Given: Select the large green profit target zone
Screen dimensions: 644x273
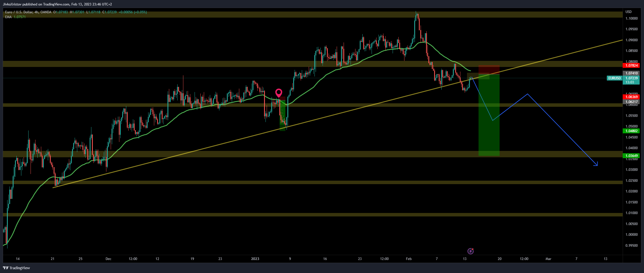Looking at the screenshot, I should [x=489, y=115].
